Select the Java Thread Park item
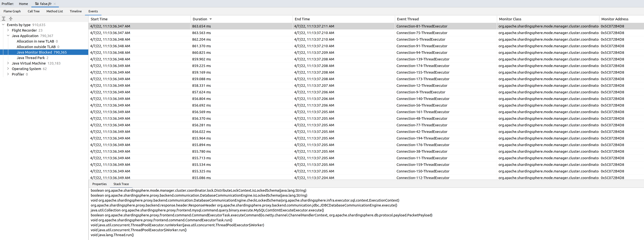The height and width of the screenshot is (240, 644). [x=32, y=58]
